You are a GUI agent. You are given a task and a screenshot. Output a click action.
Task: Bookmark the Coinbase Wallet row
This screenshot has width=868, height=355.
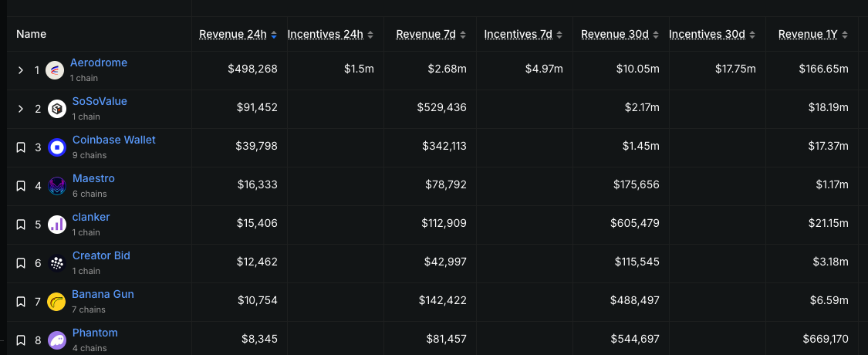coord(21,147)
